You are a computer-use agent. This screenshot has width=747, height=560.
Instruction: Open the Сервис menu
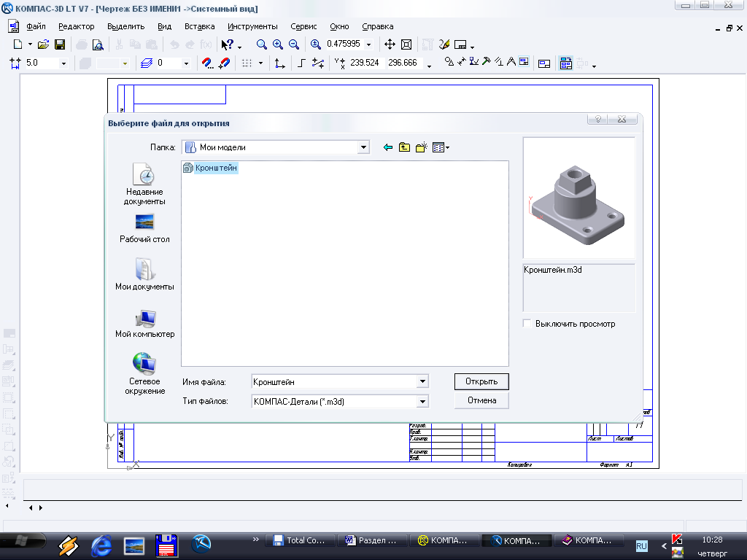303,27
